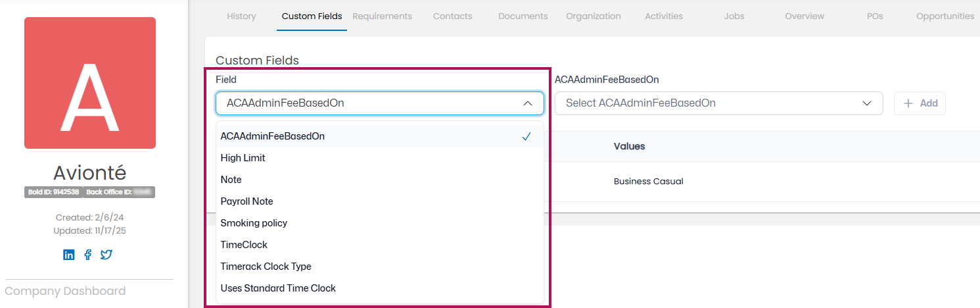Choose Note from the Field list
Viewport: 980px width, 308px height.
[x=379, y=180]
